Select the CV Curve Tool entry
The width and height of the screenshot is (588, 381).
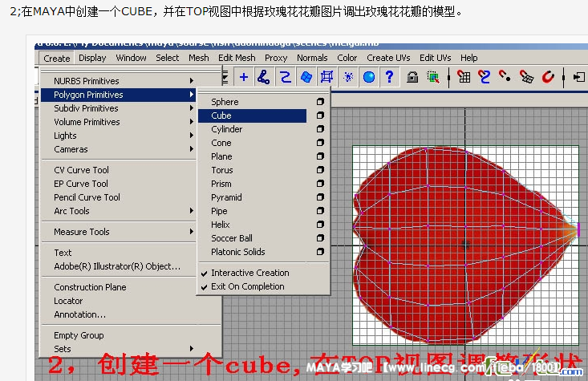click(x=81, y=170)
